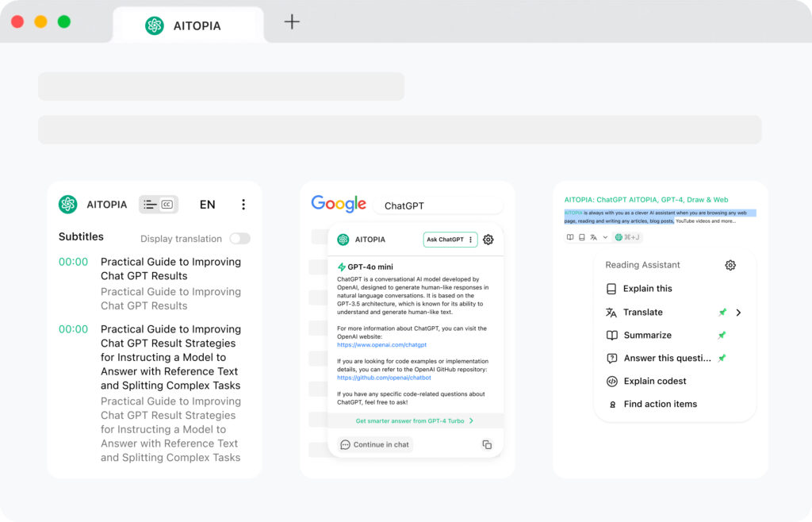Open the openai.com/chatgpt link
The image size is (812, 522).
coord(381,345)
